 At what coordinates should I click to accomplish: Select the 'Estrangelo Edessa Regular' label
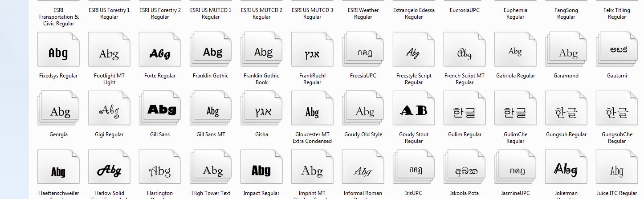[x=414, y=13]
